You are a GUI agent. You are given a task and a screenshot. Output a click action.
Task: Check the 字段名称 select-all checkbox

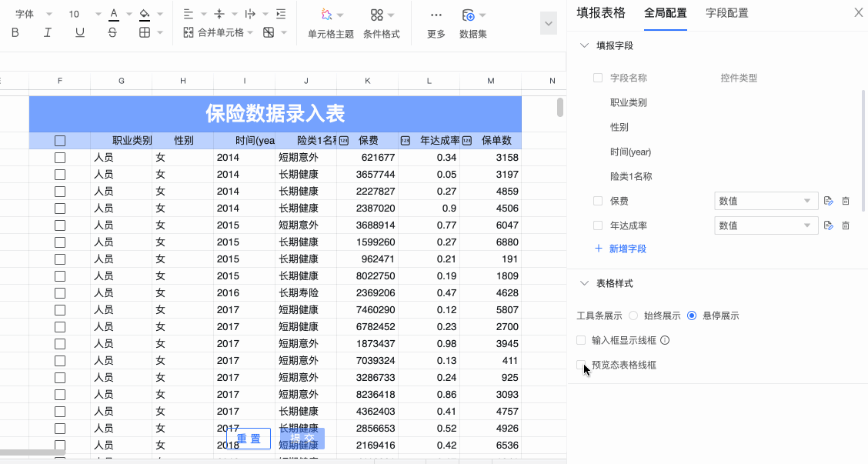tap(597, 78)
